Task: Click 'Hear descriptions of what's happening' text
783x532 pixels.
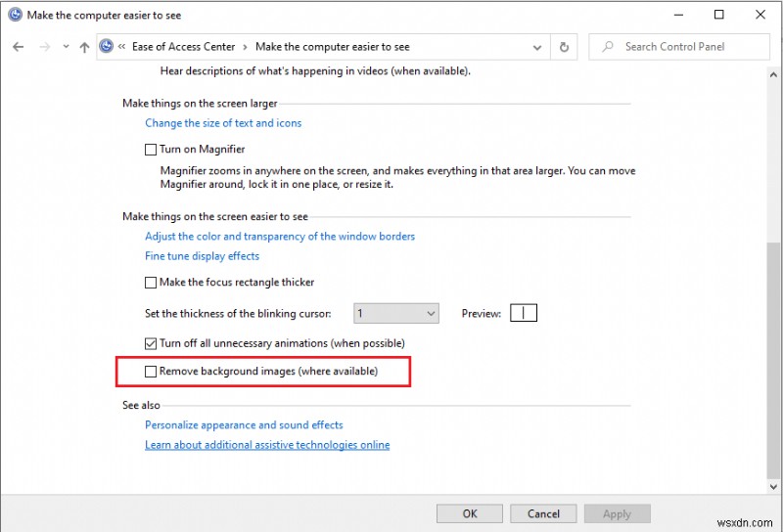Action: 315,71
